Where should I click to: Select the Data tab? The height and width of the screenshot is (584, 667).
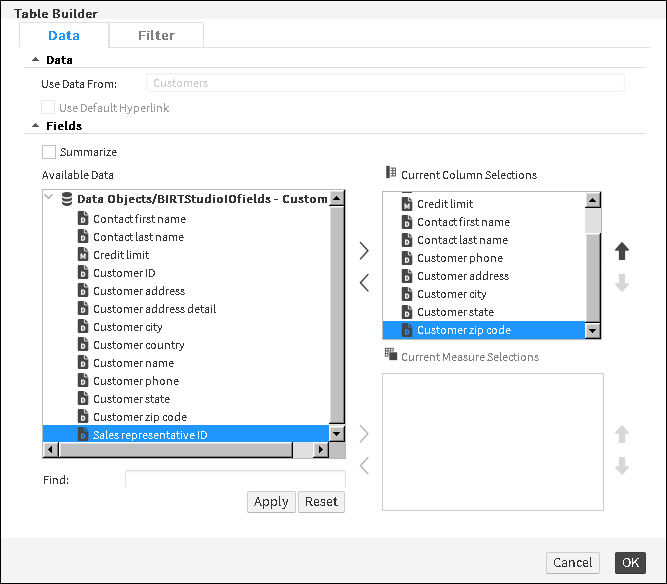pyautogui.click(x=64, y=35)
